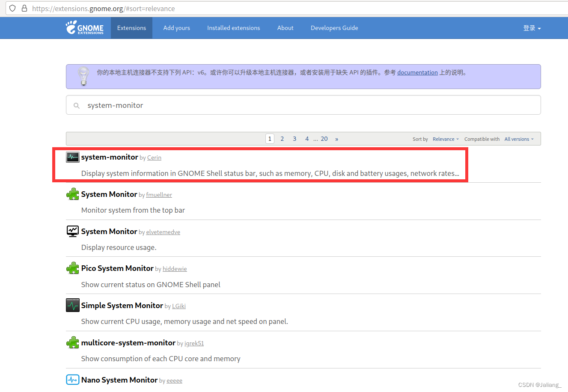Image resolution: width=568 pixels, height=392 pixels.
Task: Open the Sort by Relevance dropdown
Action: [446, 139]
